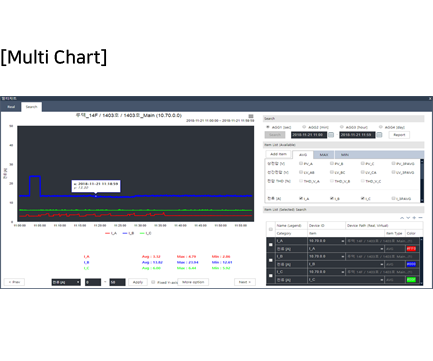The width and height of the screenshot is (433, 361).
Task: Open the More option button
Action: [193, 282]
